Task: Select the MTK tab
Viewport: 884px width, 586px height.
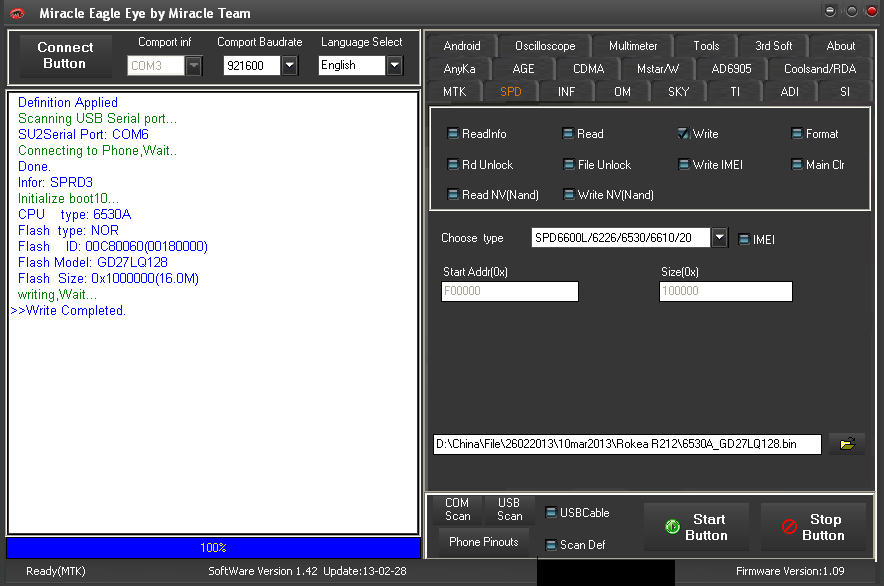Action: coord(454,91)
